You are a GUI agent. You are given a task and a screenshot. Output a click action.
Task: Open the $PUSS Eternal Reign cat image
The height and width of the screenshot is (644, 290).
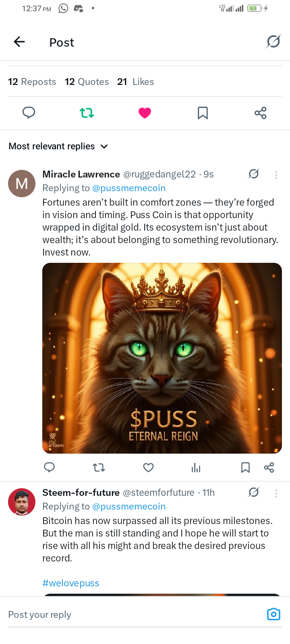point(162,358)
